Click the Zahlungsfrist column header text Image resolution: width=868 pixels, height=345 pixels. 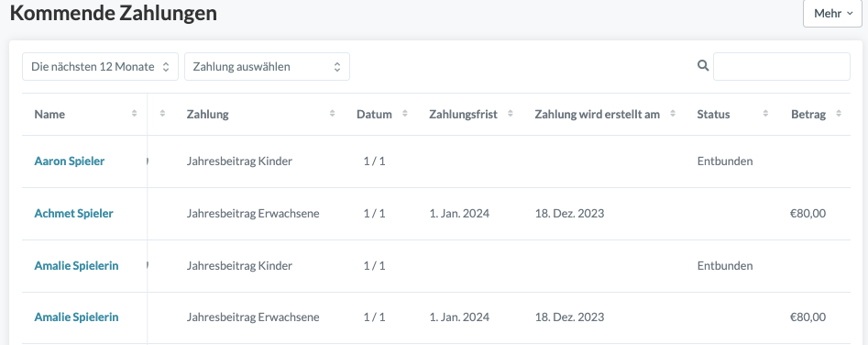click(x=464, y=114)
